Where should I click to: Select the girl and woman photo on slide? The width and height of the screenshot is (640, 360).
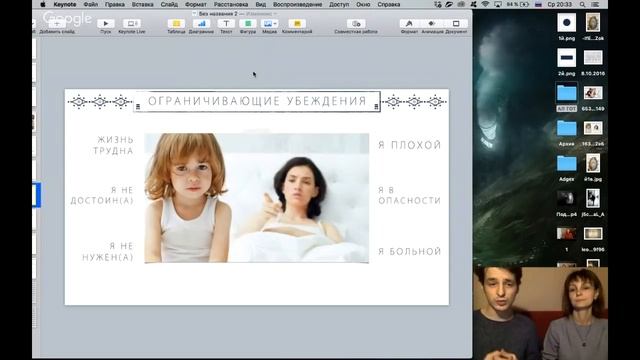click(257, 198)
